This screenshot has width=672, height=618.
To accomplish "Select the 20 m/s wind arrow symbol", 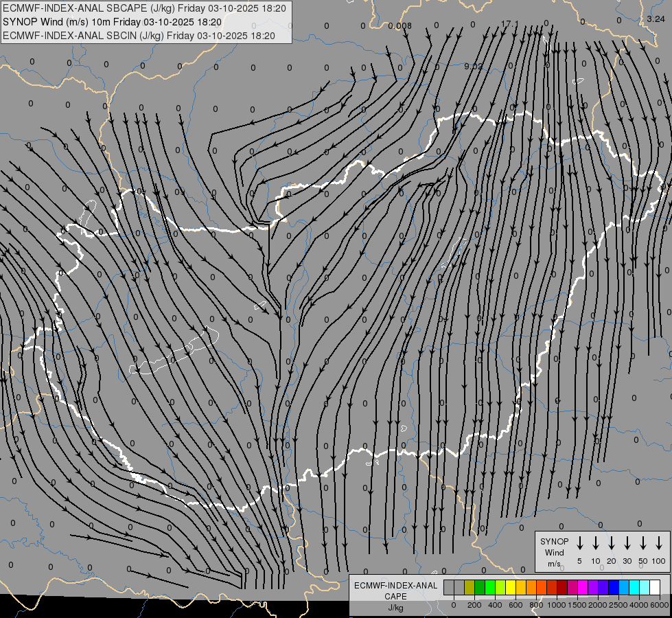I will (611, 543).
